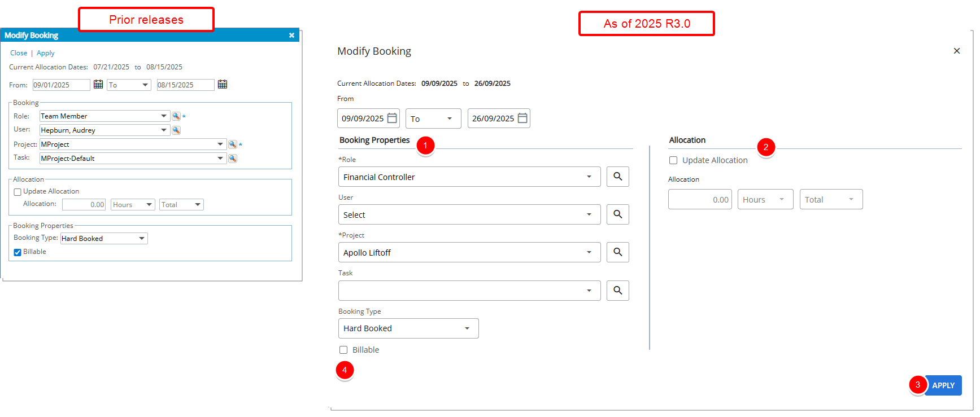Open the From date calendar in old dialog

click(x=98, y=85)
